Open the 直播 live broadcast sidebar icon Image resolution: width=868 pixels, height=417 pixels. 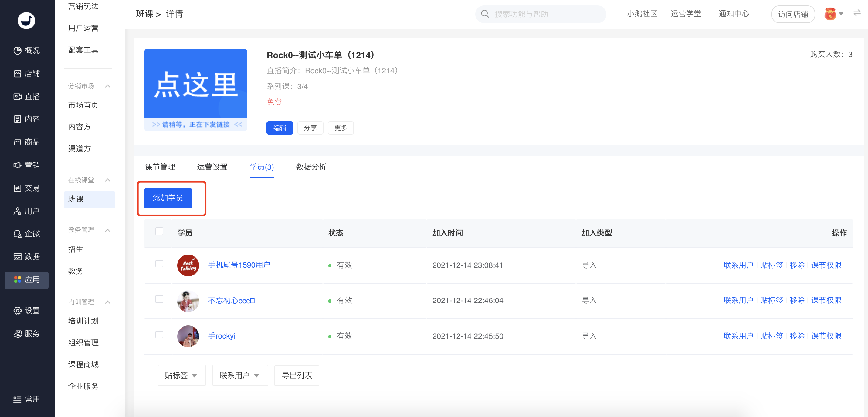[x=18, y=97]
